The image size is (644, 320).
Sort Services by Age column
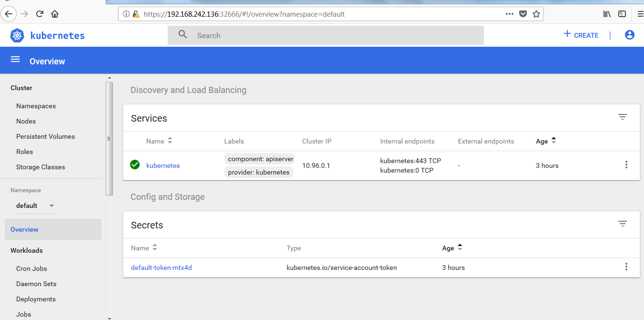point(546,141)
